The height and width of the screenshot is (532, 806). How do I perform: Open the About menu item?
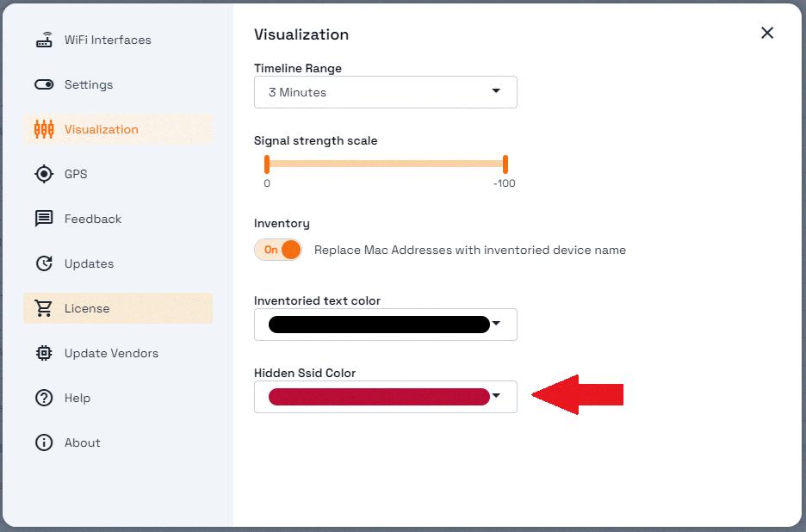tap(82, 442)
